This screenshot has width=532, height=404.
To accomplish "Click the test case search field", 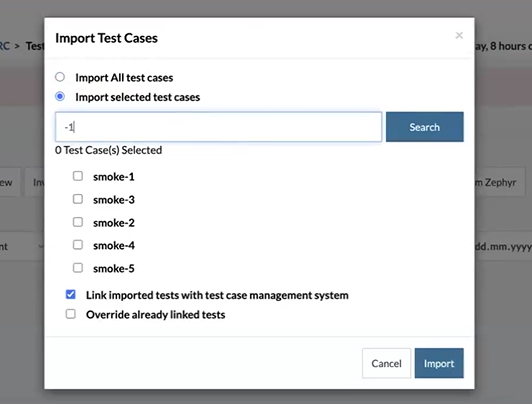I will coord(218,127).
